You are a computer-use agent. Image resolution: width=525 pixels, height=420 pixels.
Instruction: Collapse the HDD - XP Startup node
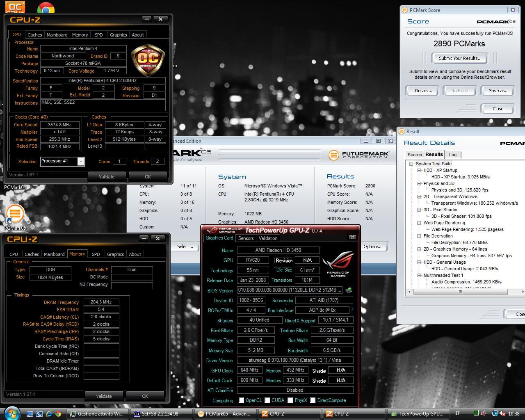point(419,170)
